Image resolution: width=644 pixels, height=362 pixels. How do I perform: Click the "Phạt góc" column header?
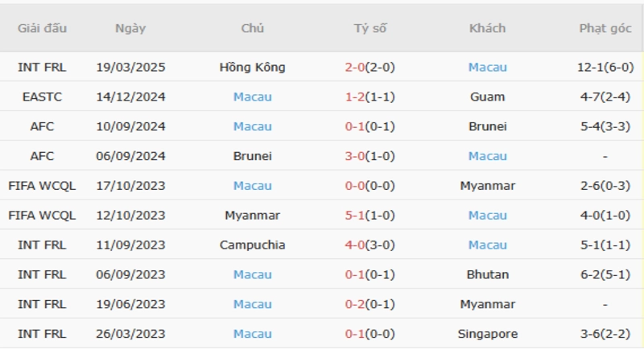[x=605, y=28]
